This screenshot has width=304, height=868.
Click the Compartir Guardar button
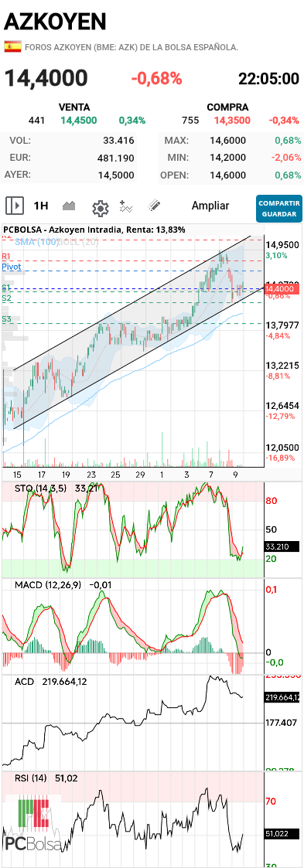(279, 208)
